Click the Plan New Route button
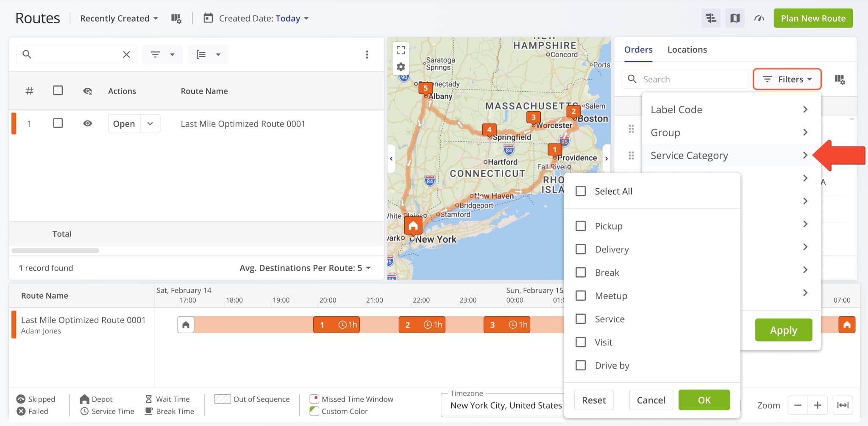 click(x=812, y=18)
